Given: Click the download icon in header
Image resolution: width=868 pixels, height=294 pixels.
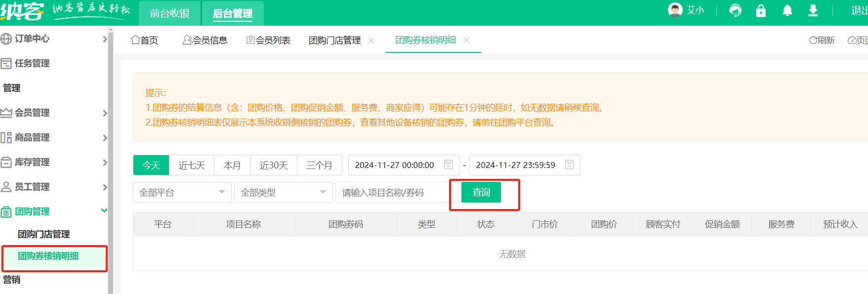Looking at the screenshot, I should tap(813, 10).
